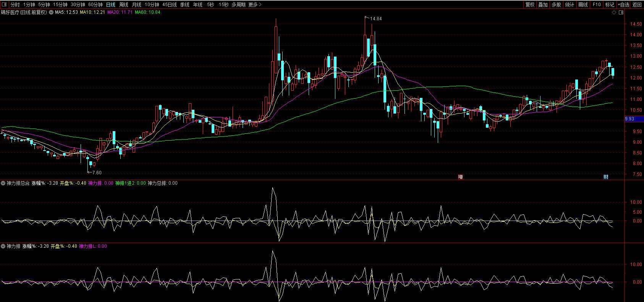Toggle the right side panel icon
Viewport: 644px width, 302px height.
(621, 12)
